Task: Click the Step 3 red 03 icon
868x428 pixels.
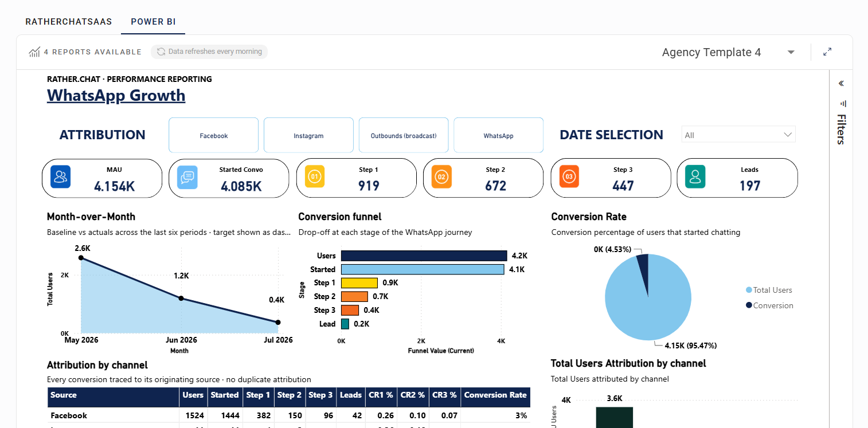Action: 569,177
